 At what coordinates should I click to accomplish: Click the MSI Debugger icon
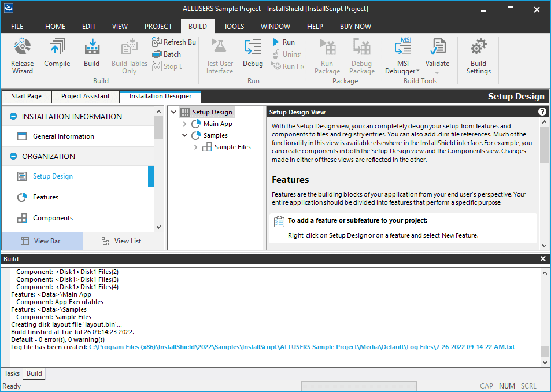pos(403,46)
